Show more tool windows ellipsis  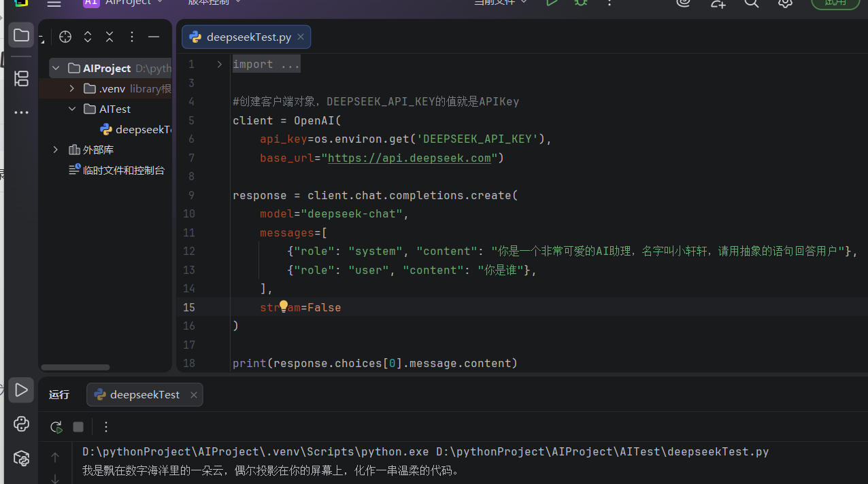21,112
